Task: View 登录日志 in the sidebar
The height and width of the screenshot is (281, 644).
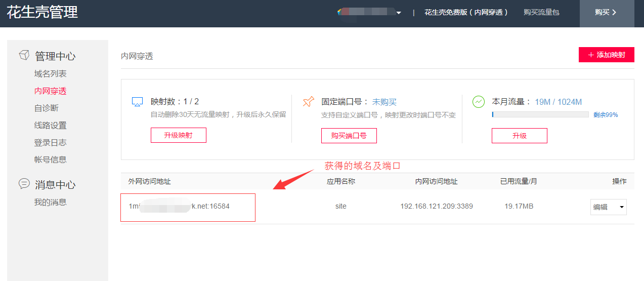Action: tap(50, 143)
